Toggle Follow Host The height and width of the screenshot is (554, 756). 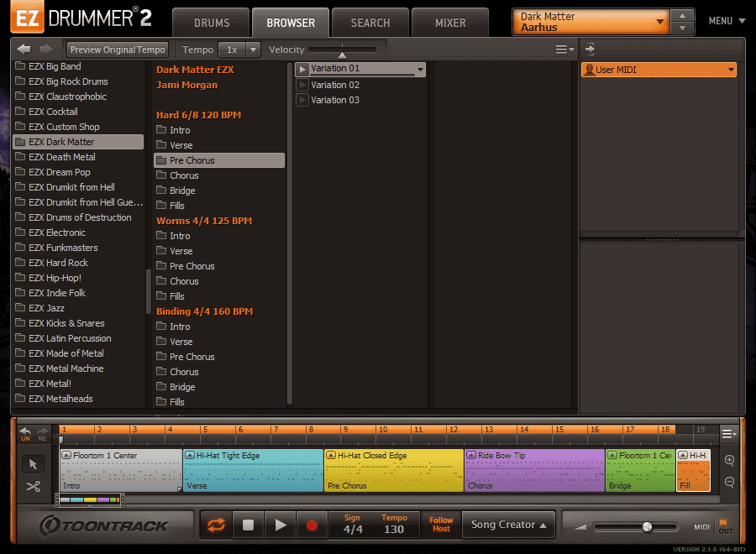pyautogui.click(x=441, y=525)
